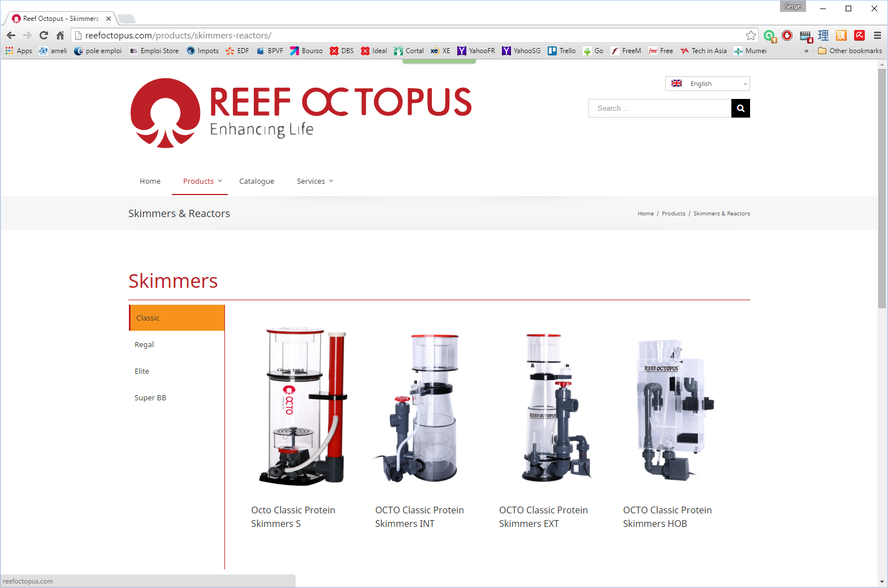Open the Emploi Store bookmark

pos(154,51)
